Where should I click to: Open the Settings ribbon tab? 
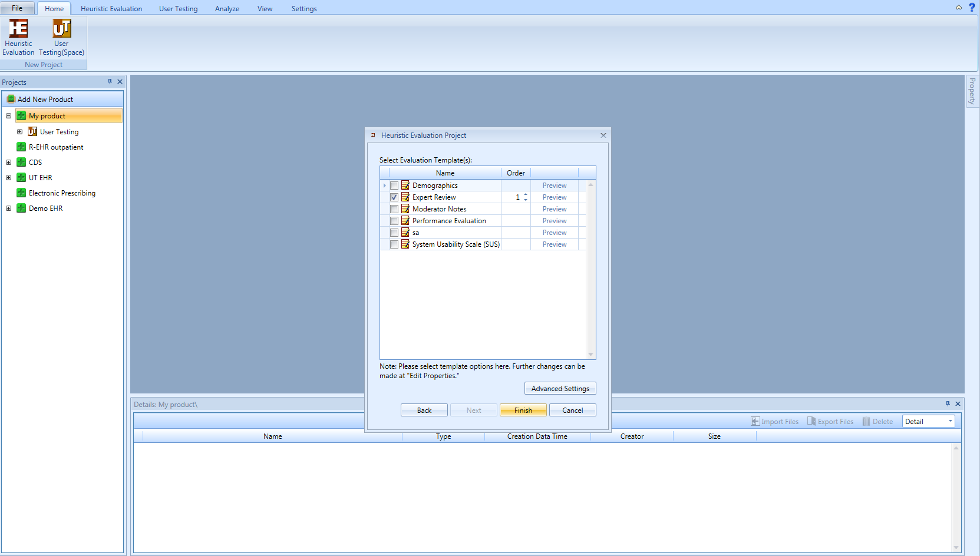click(x=303, y=9)
